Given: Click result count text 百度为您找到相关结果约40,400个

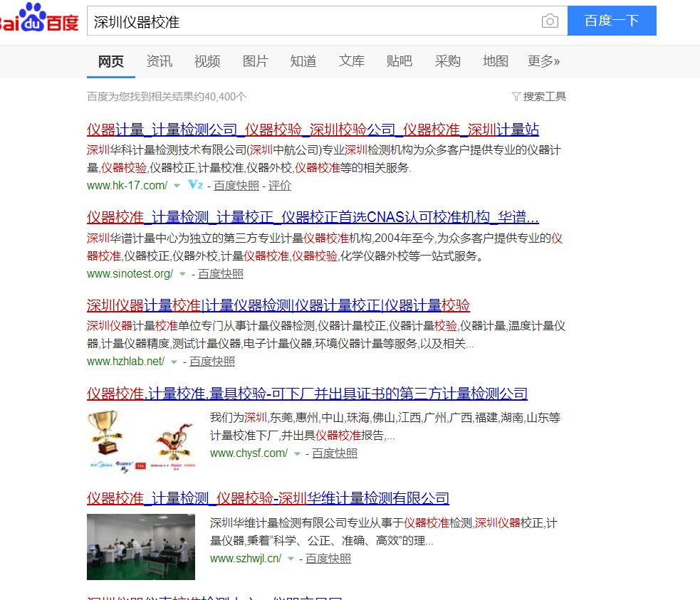Looking at the screenshot, I should coord(167,97).
